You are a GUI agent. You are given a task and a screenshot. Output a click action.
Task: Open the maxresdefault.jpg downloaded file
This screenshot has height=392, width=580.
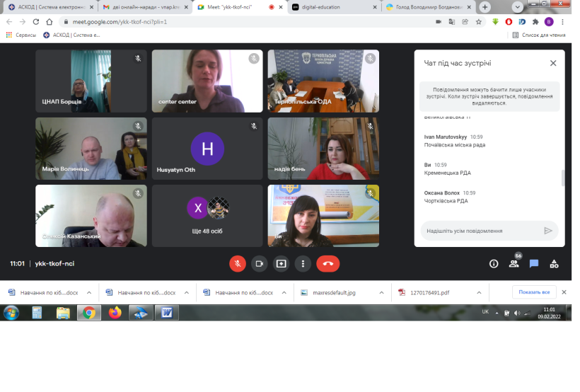click(333, 292)
